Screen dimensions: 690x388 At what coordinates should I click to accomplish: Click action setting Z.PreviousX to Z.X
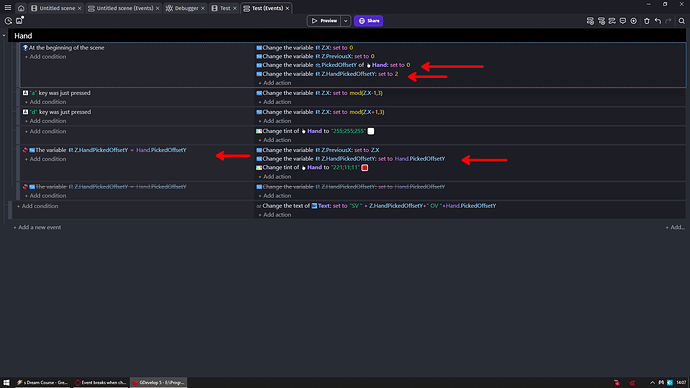coord(318,150)
